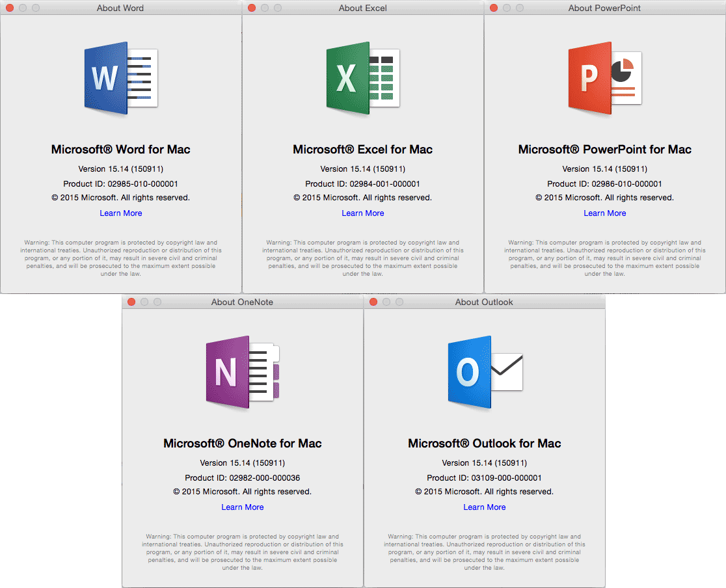Viewport: 726px width, 588px height.
Task: Click Learn More in About Outlook window
Action: click(485, 507)
